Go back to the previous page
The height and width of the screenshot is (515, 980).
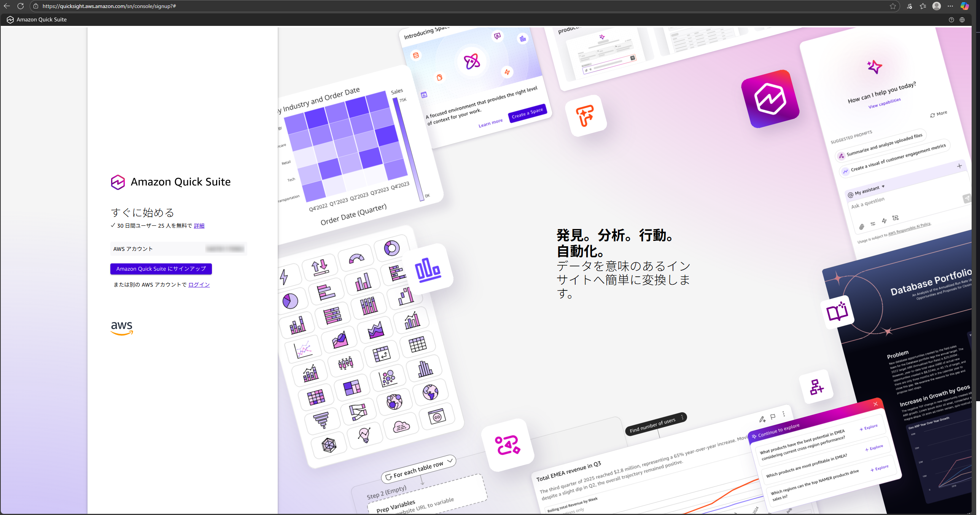pos(7,6)
